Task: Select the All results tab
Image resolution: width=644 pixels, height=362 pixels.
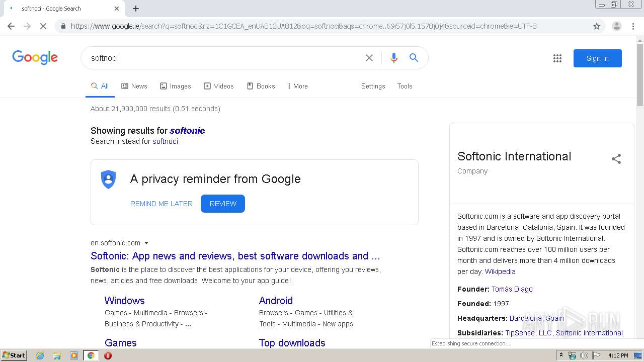Action: [x=100, y=86]
